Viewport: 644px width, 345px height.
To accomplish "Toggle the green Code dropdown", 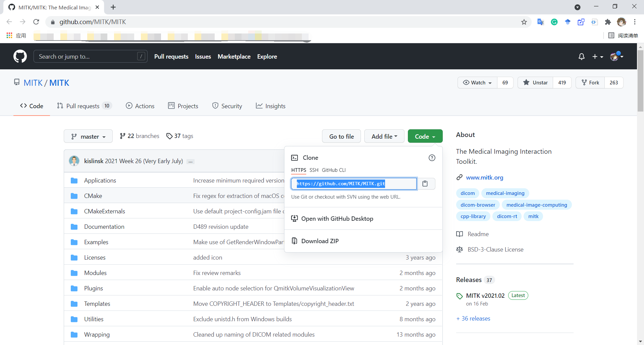I will (425, 136).
